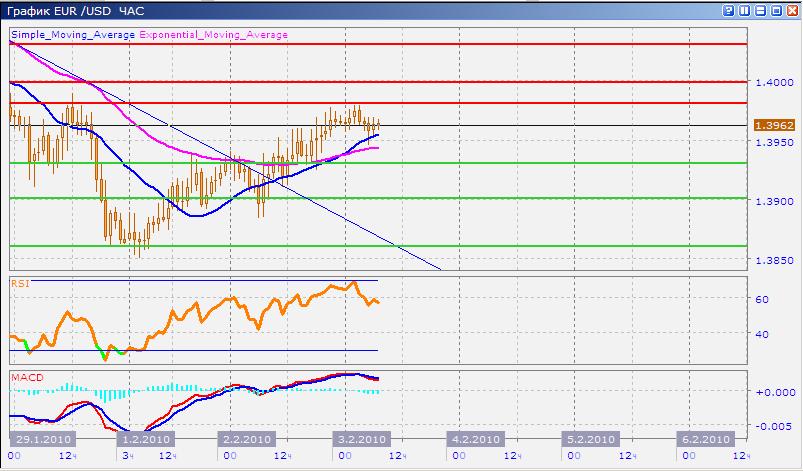The width and height of the screenshot is (803, 471).
Task: Select the Simple_Moving_Average legend label
Action: [73, 35]
